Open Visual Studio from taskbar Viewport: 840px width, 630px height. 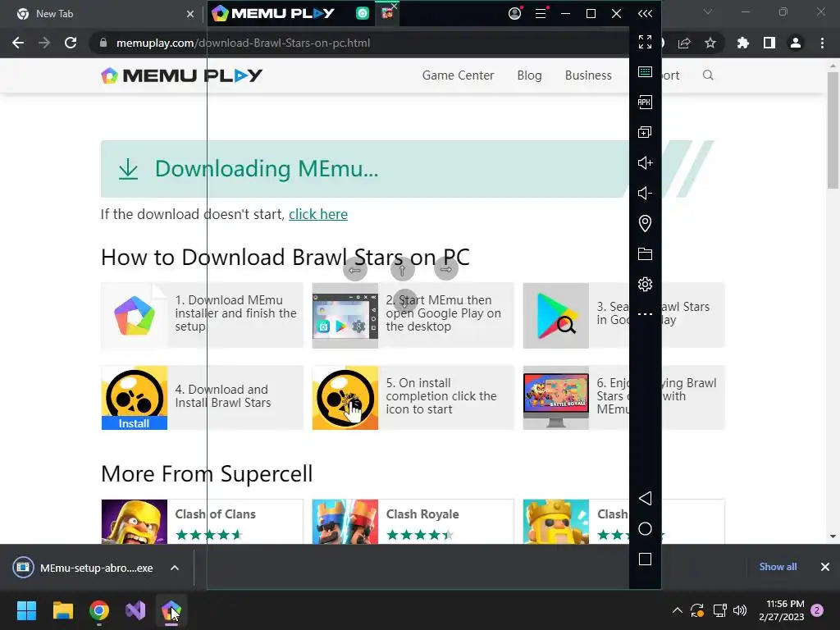point(135,610)
